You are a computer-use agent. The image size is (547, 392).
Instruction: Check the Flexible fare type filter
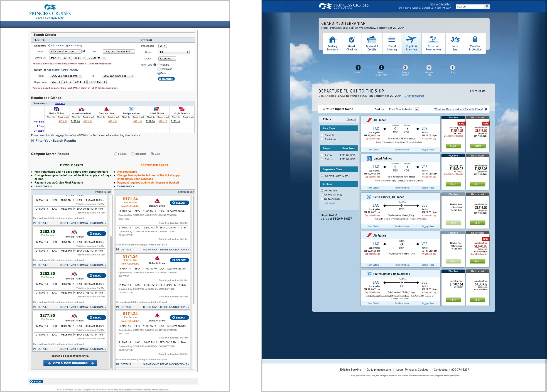(322, 135)
